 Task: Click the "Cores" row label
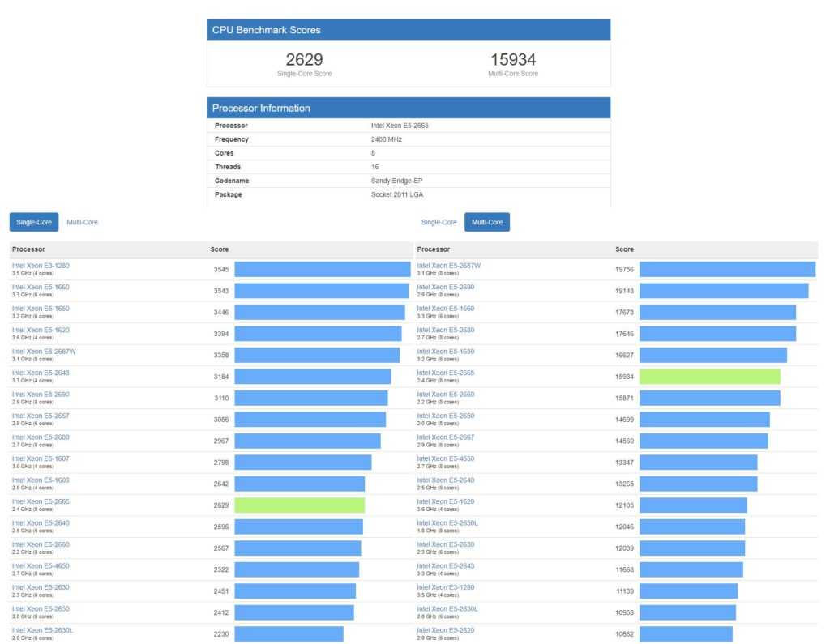coord(224,153)
